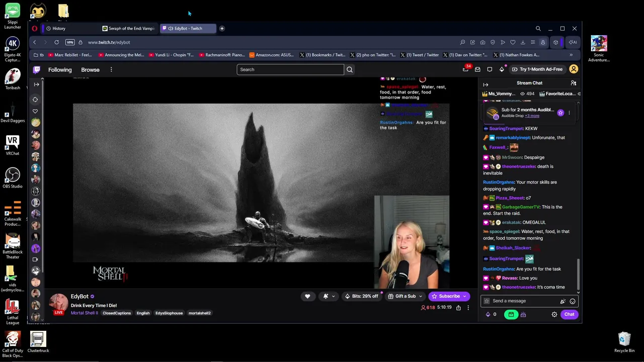Open Opera extensions cube icon
Viewport: 644px width, 362px height.
(x=555, y=42)
